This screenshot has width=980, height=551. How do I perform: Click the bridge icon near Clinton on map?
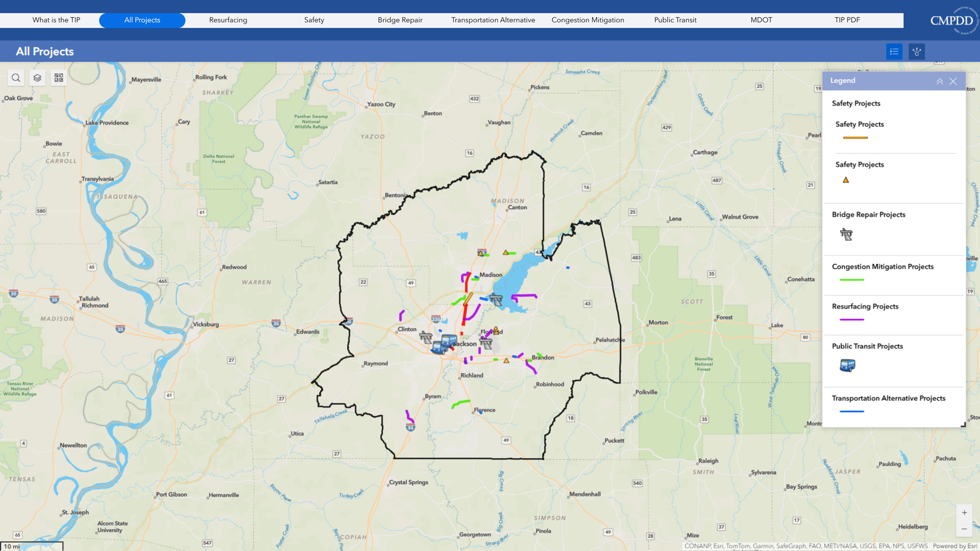click(426, 337)
